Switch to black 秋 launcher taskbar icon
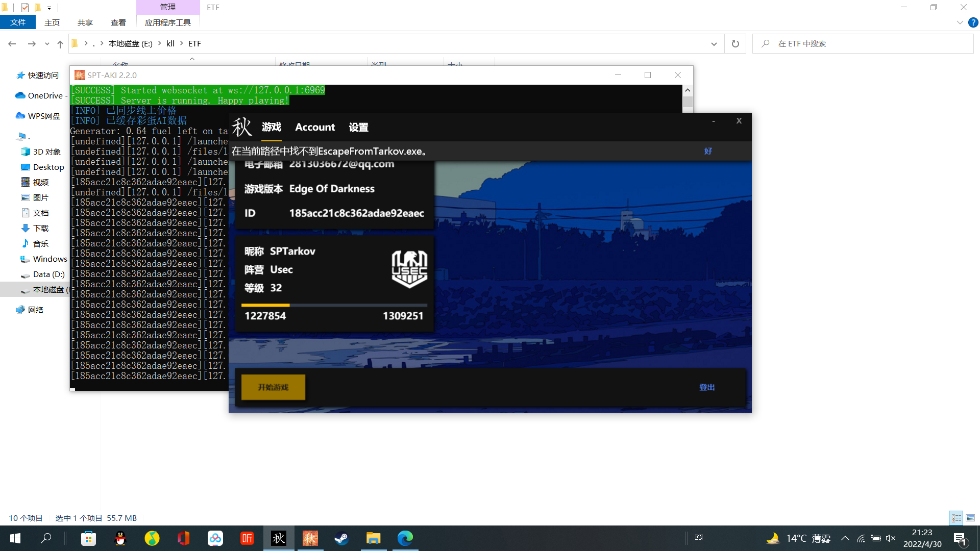The width and height of the screenshot is (980, 551). click(x=279, y=538)
